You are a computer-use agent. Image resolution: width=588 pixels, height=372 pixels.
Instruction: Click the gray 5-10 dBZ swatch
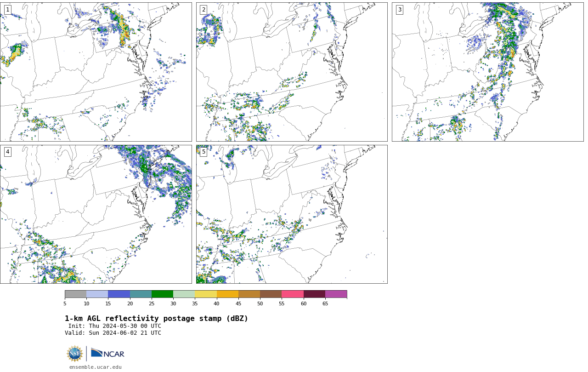[75, 294]
